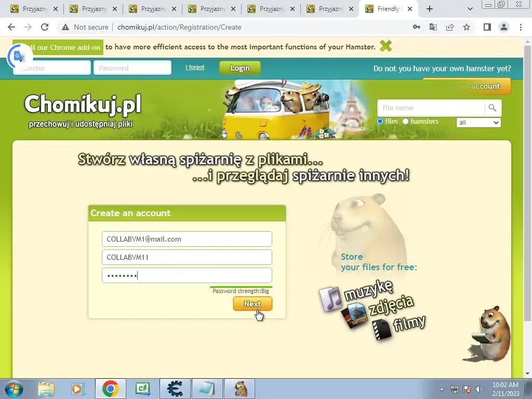Click the orange Next button
The image size is (532, 399).
pyautogui.click(x=252, y=303)
